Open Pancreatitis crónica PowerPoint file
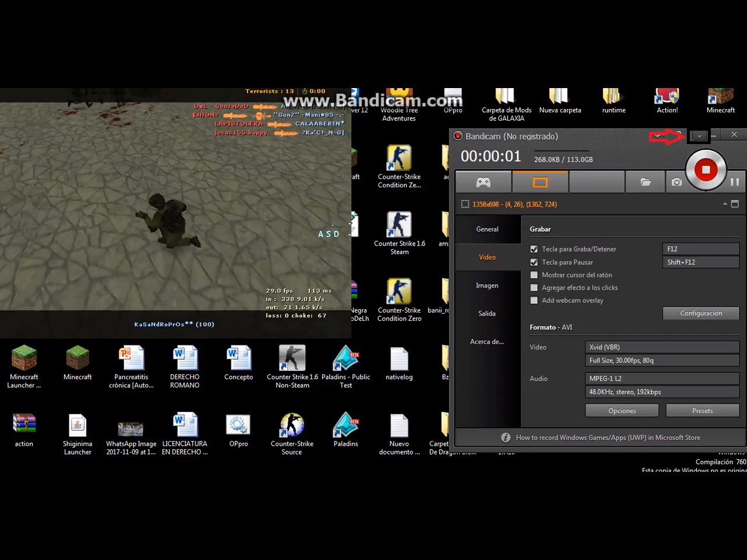Screen dimensions: 747x560 click(x=131, y=366)
